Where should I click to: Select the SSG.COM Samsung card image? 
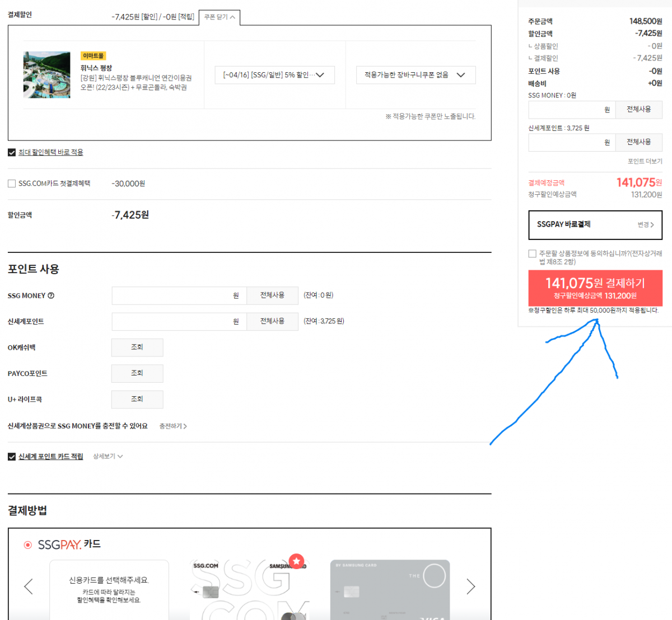tap(250, 590)
